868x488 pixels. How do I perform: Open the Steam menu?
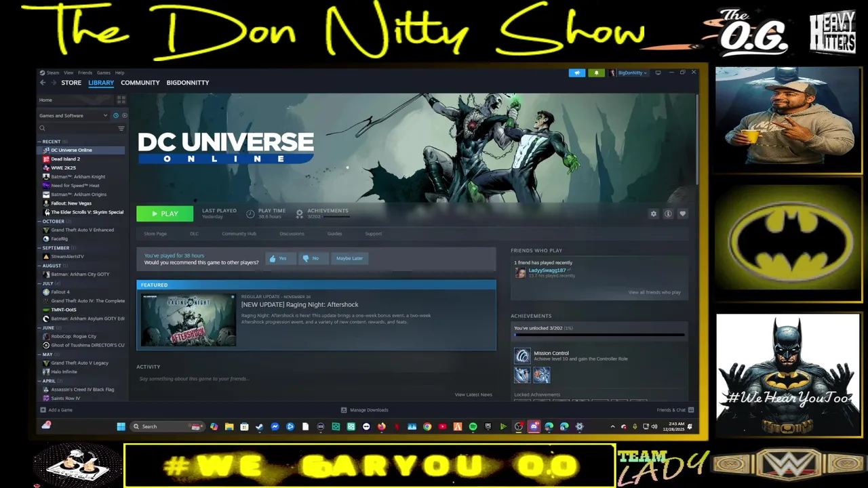[52, 73]
